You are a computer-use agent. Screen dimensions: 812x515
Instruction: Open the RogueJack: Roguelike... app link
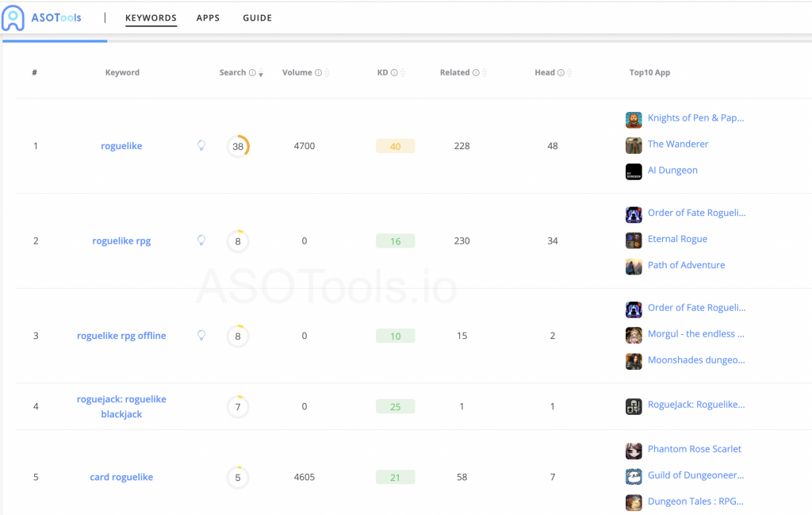tap(696, 405)
